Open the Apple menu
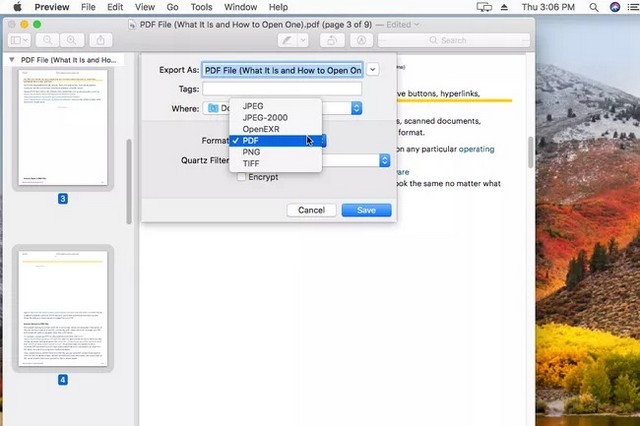 18,7
